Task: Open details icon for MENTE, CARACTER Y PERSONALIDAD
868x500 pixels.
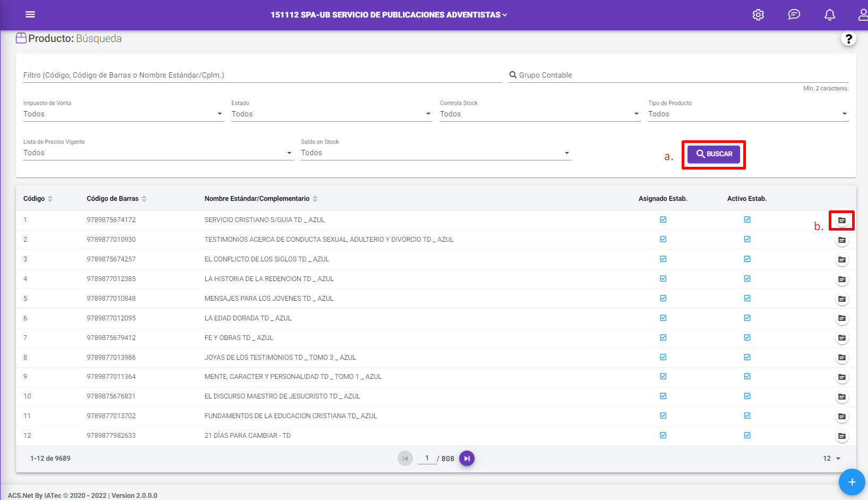Action: point(842,377)
